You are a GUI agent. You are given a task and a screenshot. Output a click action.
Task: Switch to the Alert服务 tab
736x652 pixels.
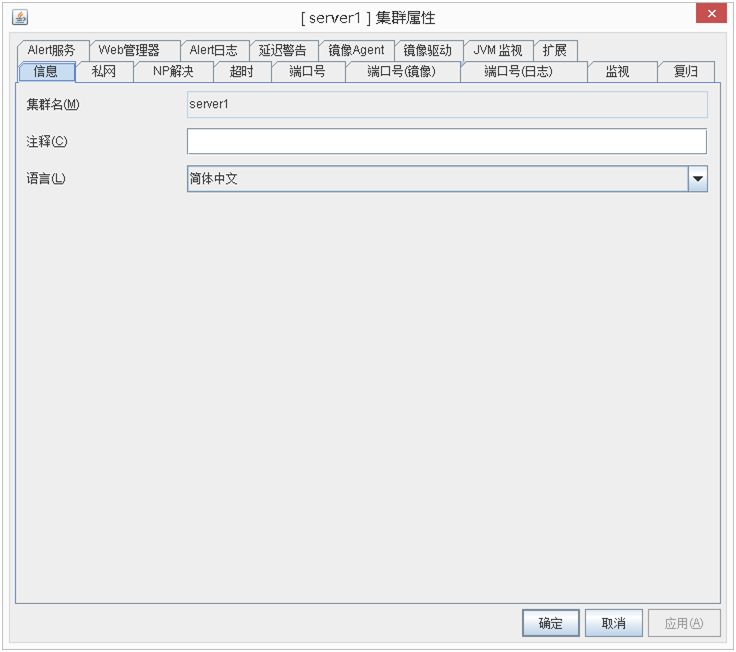[52, 50]
